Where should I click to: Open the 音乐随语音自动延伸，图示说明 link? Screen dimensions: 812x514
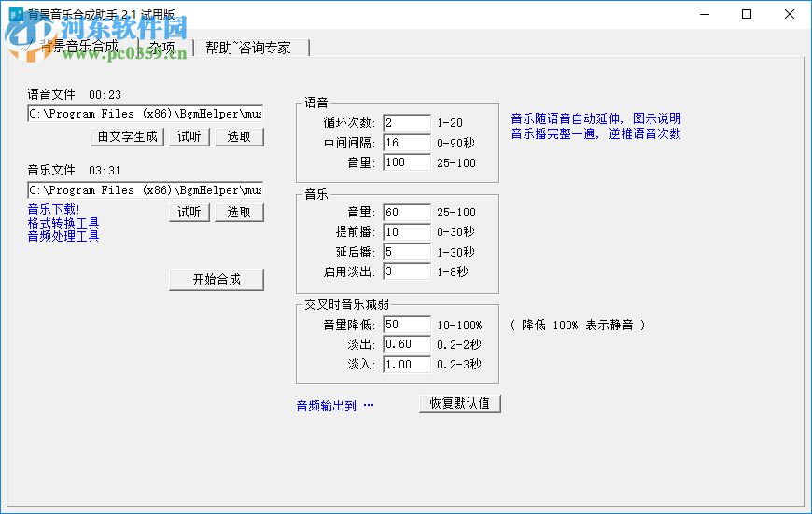click(x=595, y=118)
